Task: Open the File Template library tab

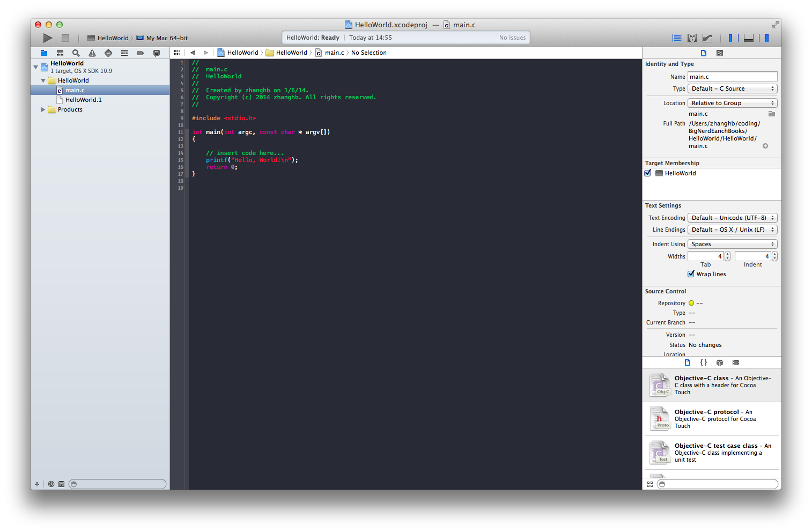Action: click(x=688, y=363)
